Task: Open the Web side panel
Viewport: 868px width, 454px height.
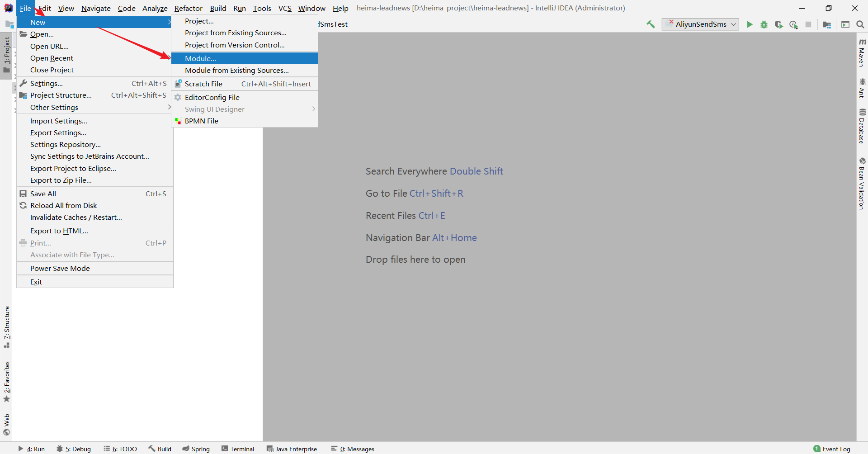Action: 6,424
